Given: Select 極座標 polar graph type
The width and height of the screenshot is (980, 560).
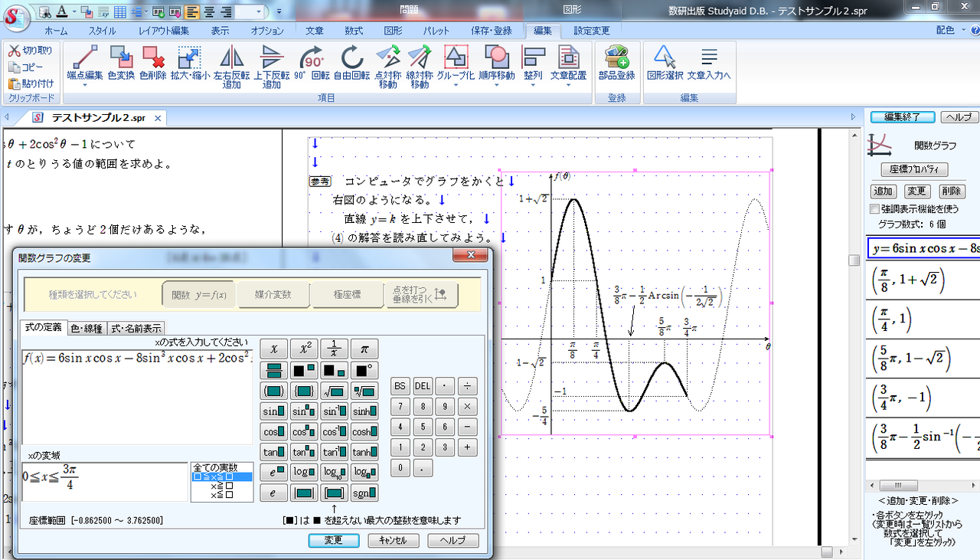Looking at the screenshot, I should click(x=347, y=294).
